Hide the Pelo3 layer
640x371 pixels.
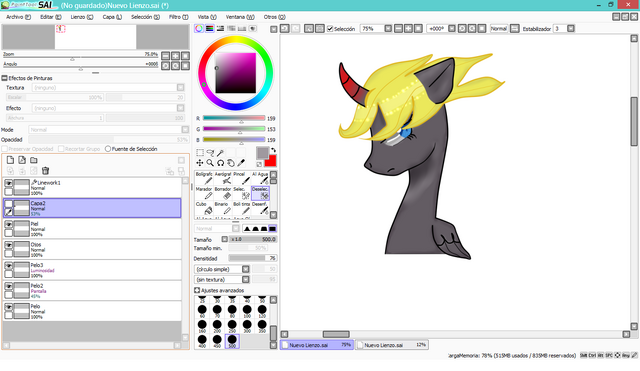[9, 266]
